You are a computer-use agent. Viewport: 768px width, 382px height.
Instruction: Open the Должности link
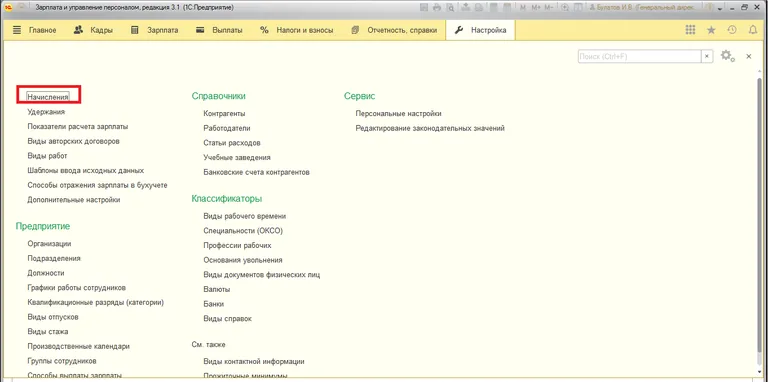click(x=46, y=273)
